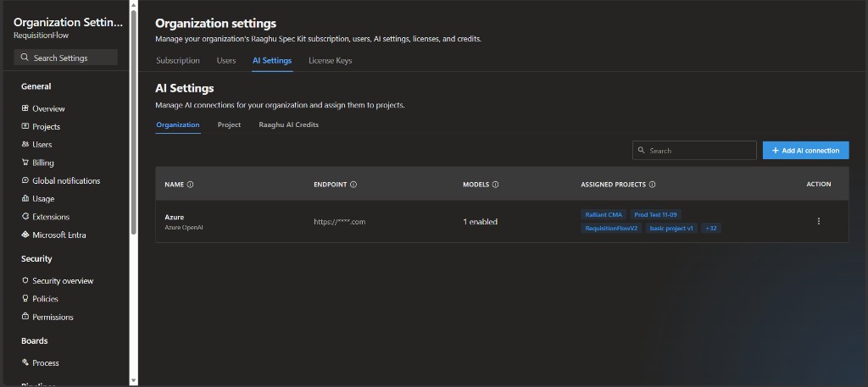Click the Permissions lock icon
868x387 pixels.
[x=25, y=317]
